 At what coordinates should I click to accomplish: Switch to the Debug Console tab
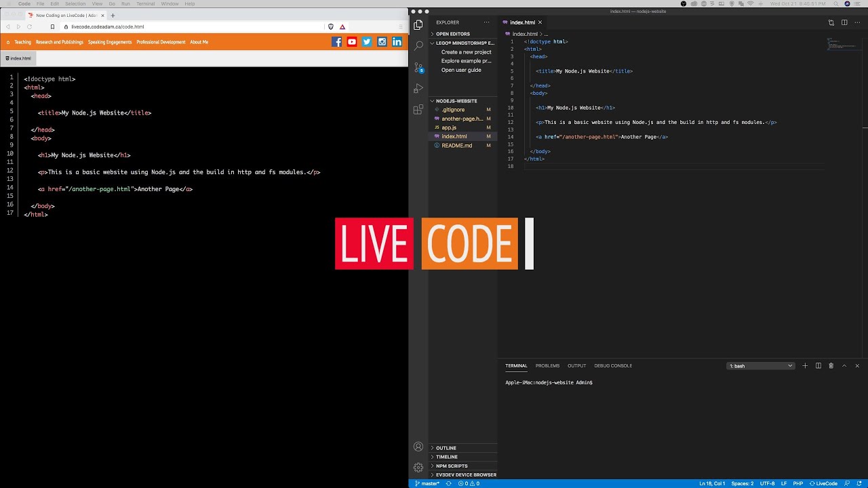point(613,366)
